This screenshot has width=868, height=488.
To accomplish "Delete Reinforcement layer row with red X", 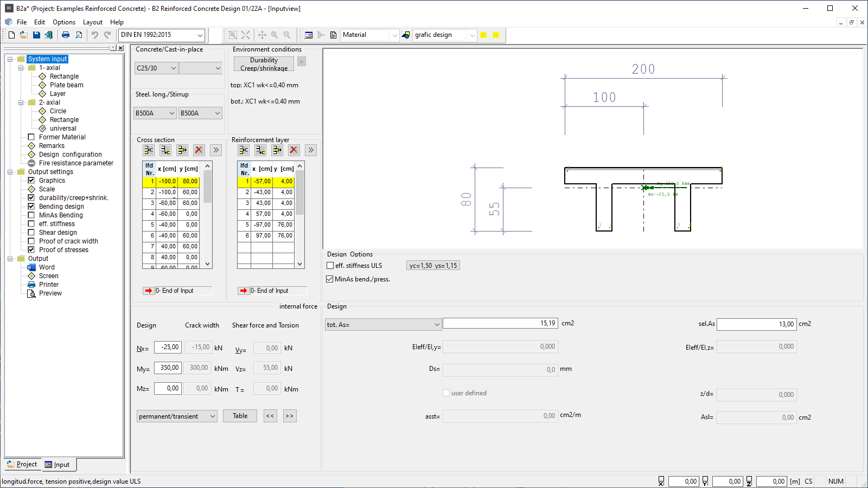I will click(x=294, y=150).
